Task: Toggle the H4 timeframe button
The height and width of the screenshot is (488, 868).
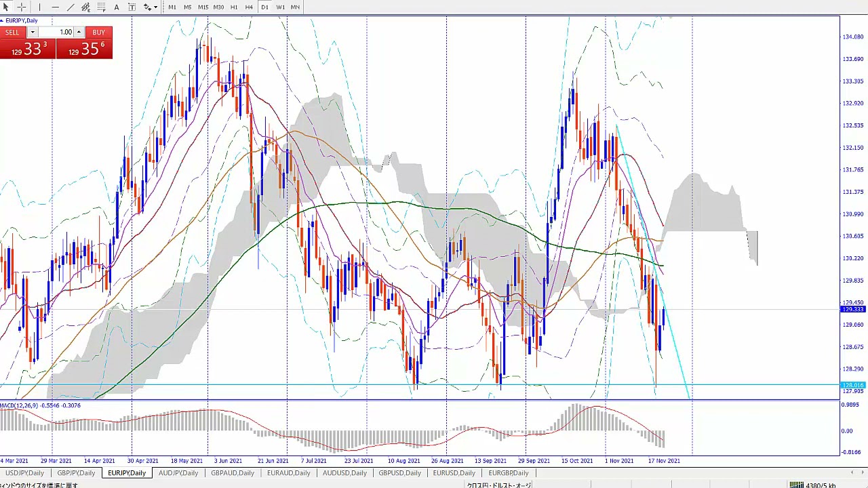Action: tap(249, 7)
